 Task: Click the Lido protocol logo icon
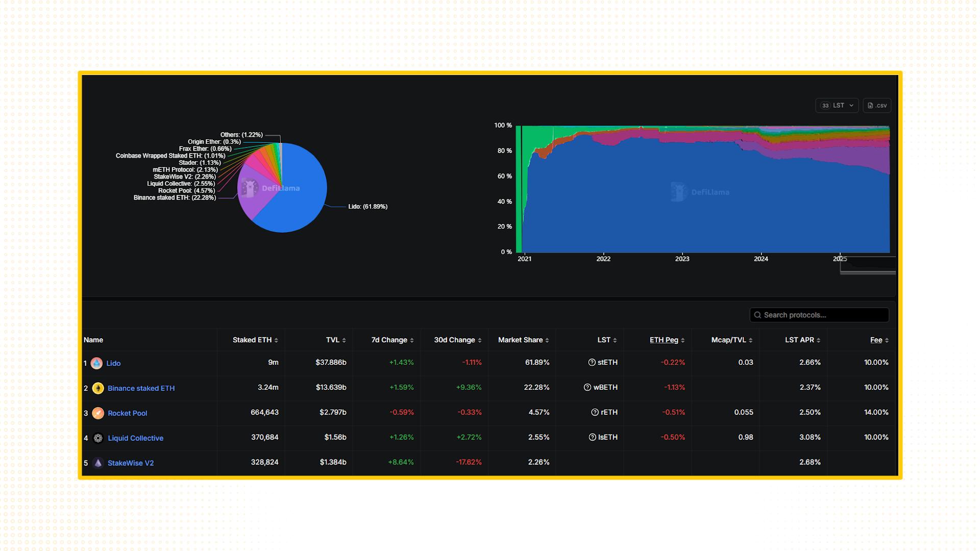(96, 363)
